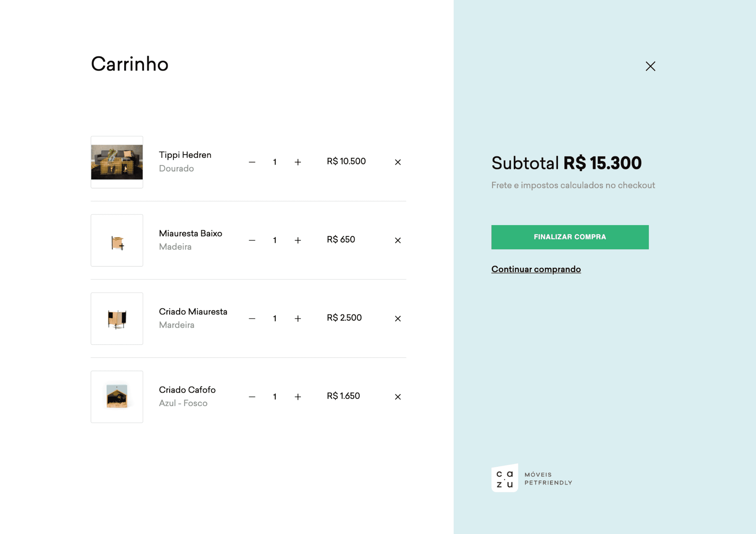756x534 pixels.
Task: Close the cart panel with X
Action: click(x=650, y=66)
